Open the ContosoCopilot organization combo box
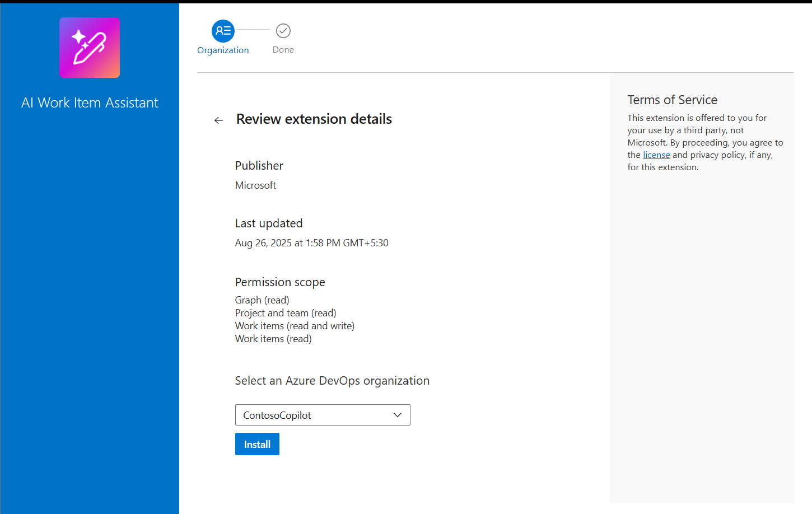The width and height of the screenshot is (812, 514). point(314,415)
